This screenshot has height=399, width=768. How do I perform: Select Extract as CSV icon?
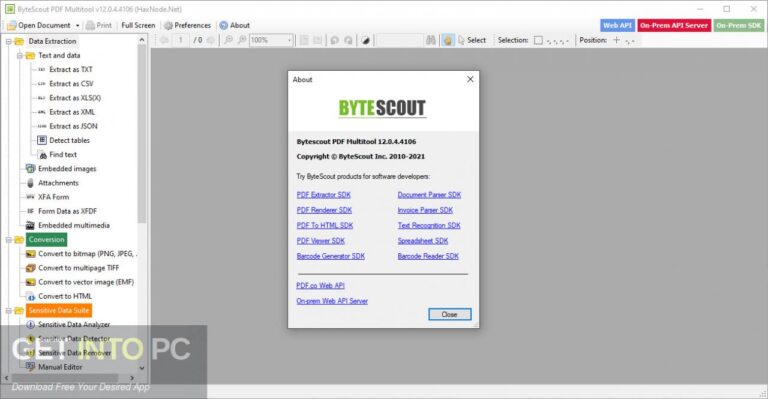(x=42, y=84)
